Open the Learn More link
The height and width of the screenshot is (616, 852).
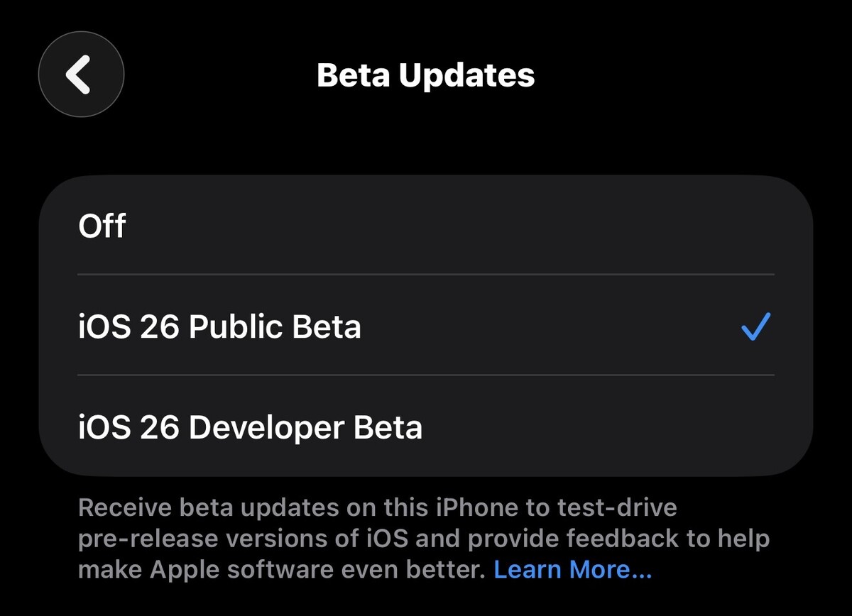(572, 569)
